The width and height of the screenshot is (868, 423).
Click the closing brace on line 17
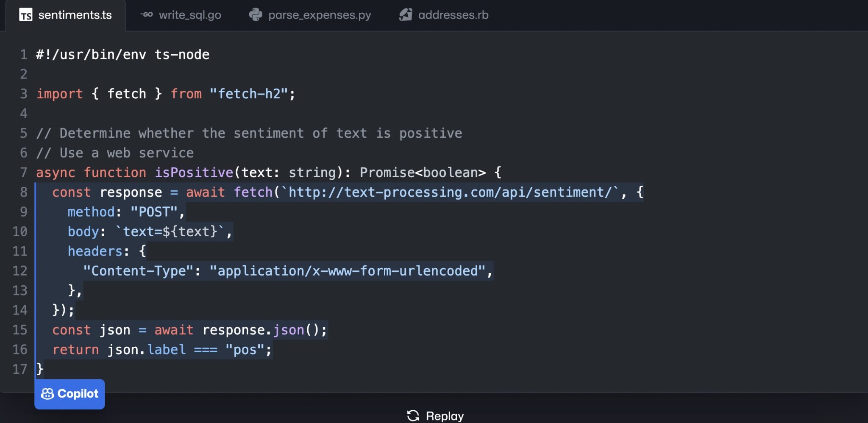[x=40, y=369]
